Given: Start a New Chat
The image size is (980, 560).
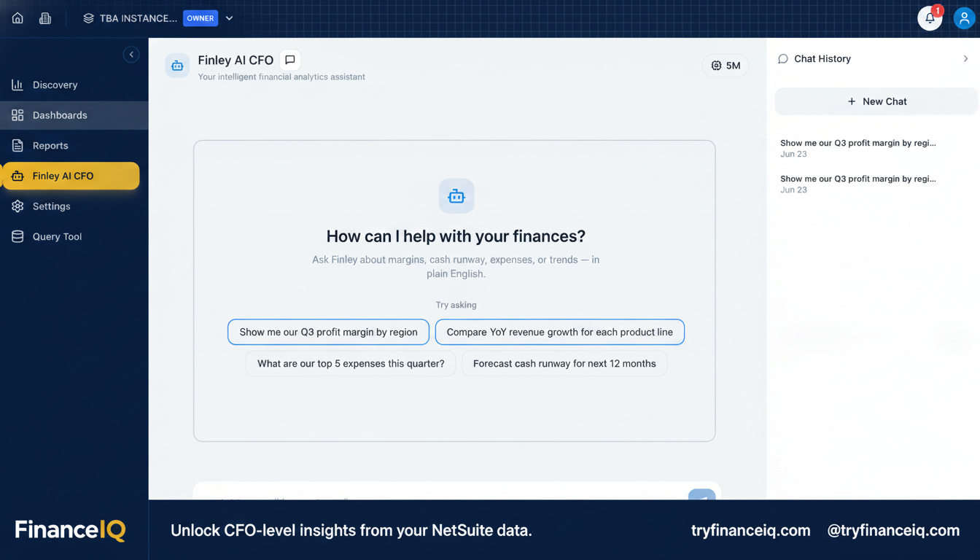Looking at the screenshot, I should [876, 101].
